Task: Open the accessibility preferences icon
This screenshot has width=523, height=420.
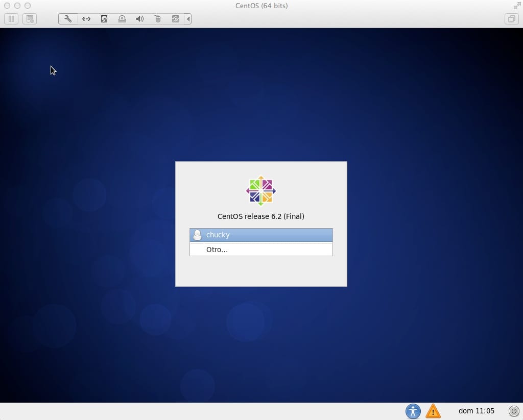Action: click(413, 411)
